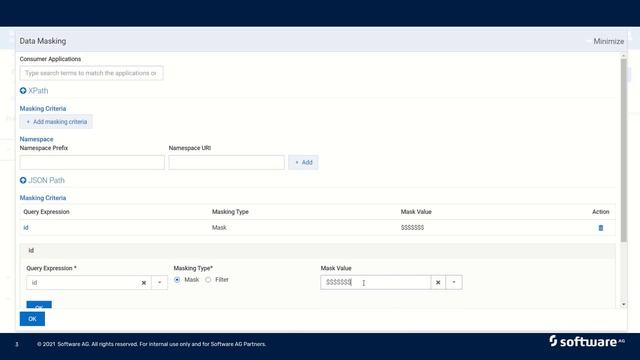Focus the Consumer Applications search field
This screenshot has width=640, height=360.
pos(91,73)
